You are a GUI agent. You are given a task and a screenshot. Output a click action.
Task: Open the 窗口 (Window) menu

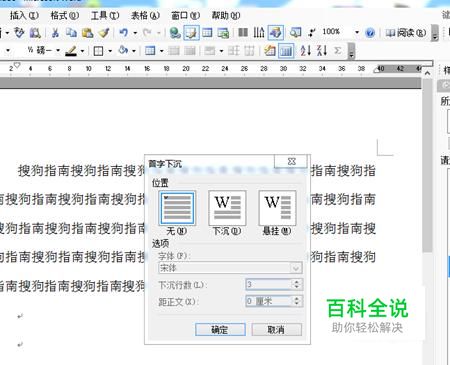(185, 15)
